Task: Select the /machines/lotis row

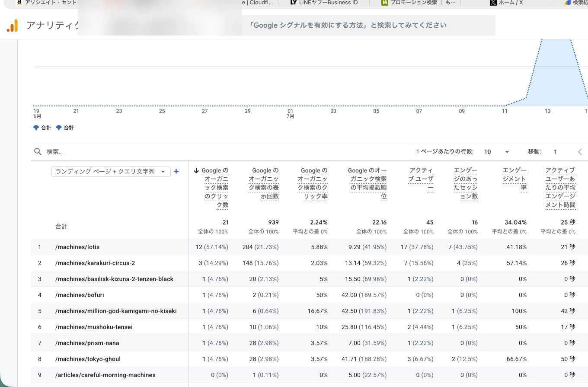Action: (x=310, y=247)
